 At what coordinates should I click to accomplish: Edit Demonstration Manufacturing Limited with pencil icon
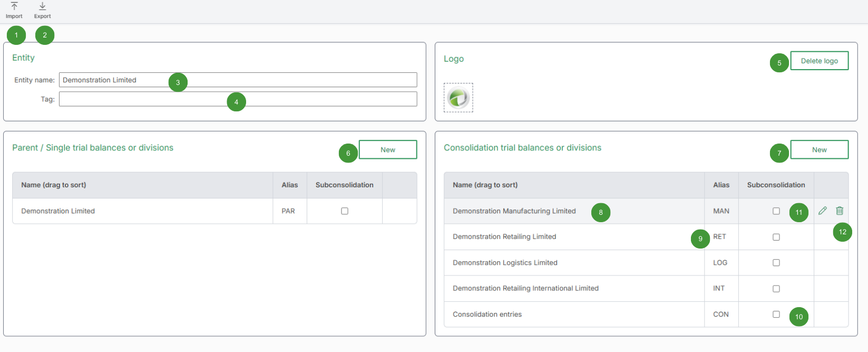[x=822, y=211]
